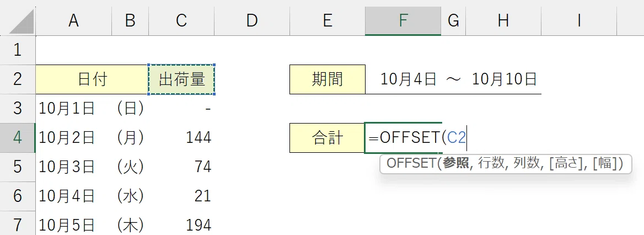Click OFFSET function name in the tooltip
This screenshot has height=235, width=644.
point(412,164)
